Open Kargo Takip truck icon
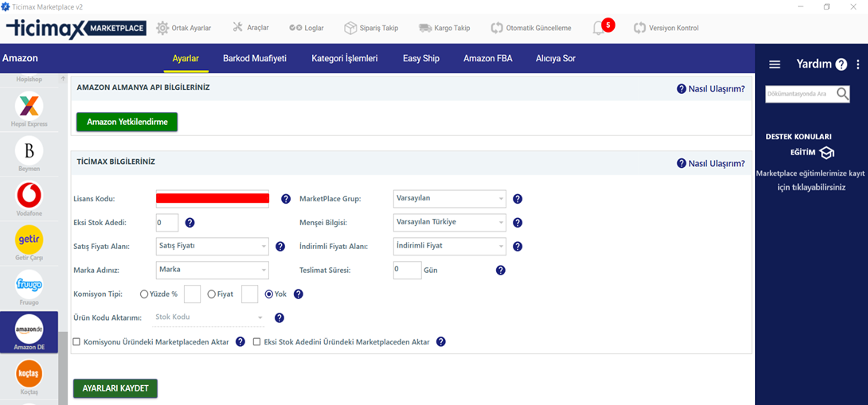The width and height of the screenshot is (868, 405). click(425, 28)
